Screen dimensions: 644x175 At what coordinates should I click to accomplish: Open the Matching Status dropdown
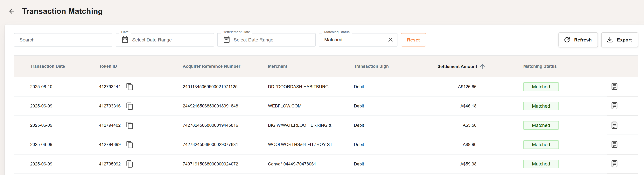pos(353,40)
